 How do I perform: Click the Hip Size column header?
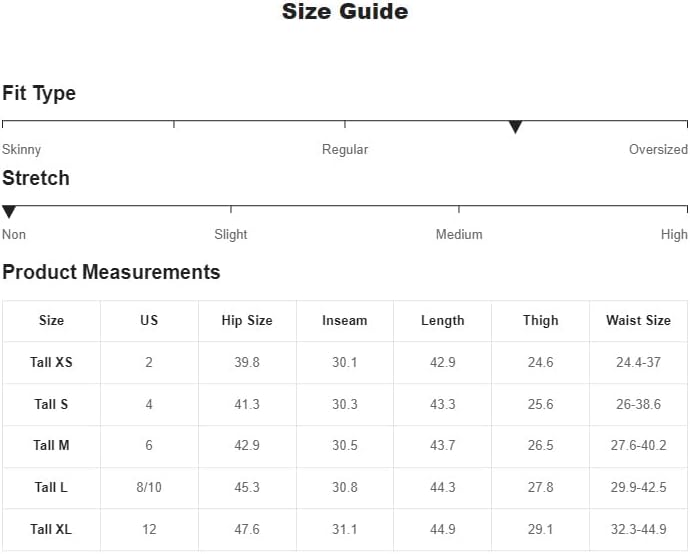tap(247, 321)
